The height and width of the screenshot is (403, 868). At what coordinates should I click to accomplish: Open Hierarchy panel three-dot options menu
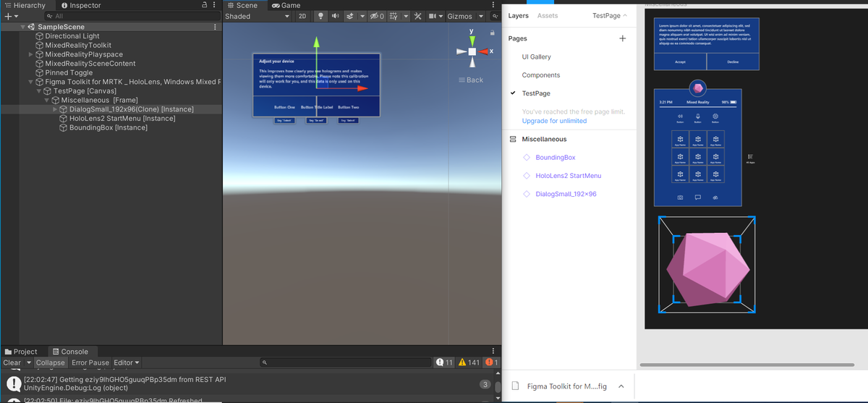(x=215, y=5)
